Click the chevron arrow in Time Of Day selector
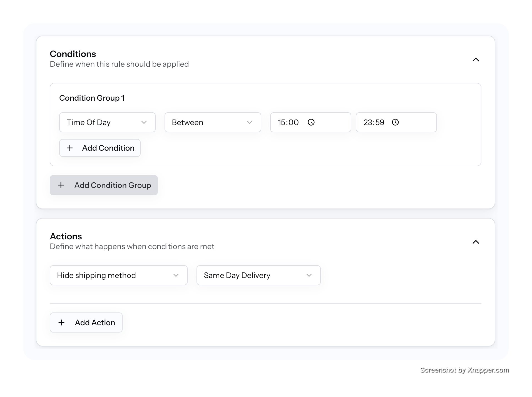The width and height of the screenshot is (532, 397). pos(144,122)
